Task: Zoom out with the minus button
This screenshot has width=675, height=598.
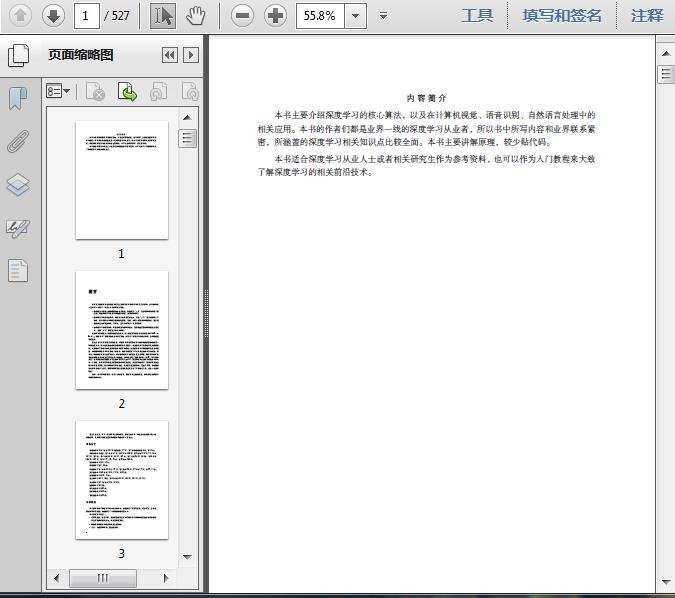Action: point(242,16)
